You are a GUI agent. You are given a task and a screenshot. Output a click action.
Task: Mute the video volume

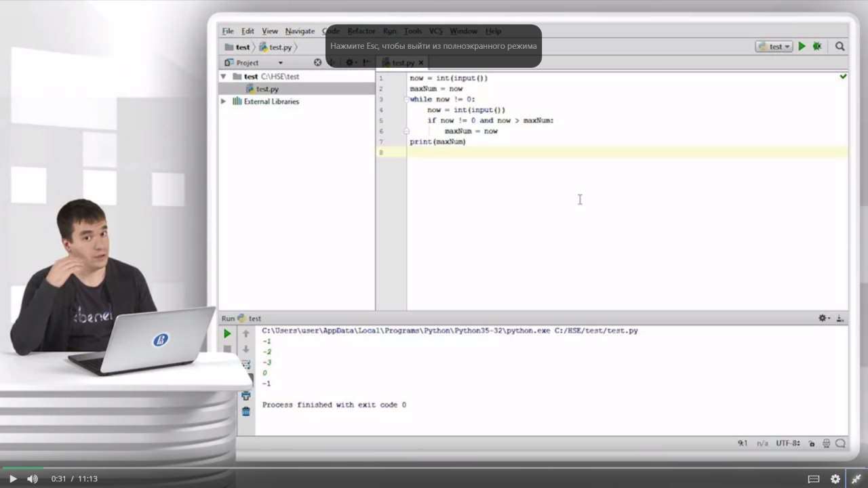tap(33, 479)
